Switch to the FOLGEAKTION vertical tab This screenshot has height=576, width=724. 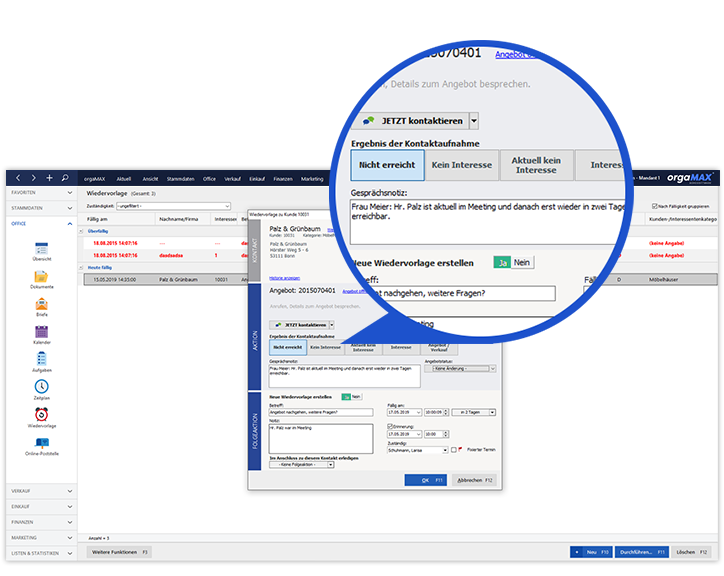tap(254, 430)
